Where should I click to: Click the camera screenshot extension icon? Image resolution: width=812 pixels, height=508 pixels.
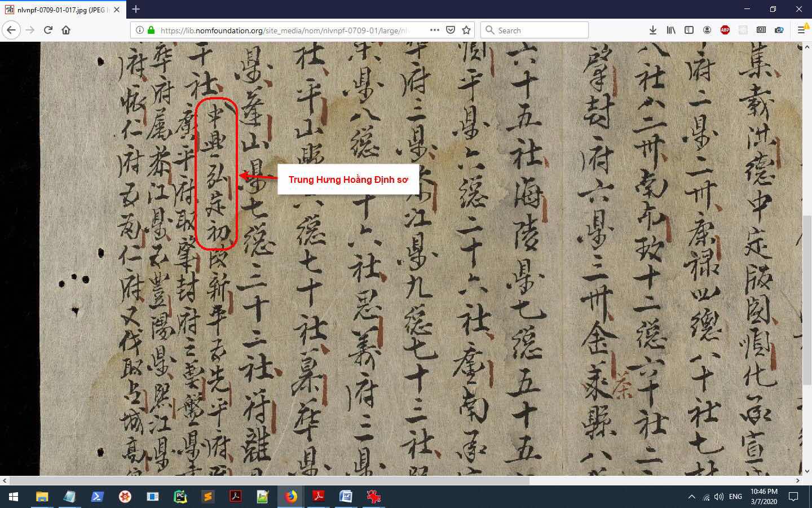779,30
